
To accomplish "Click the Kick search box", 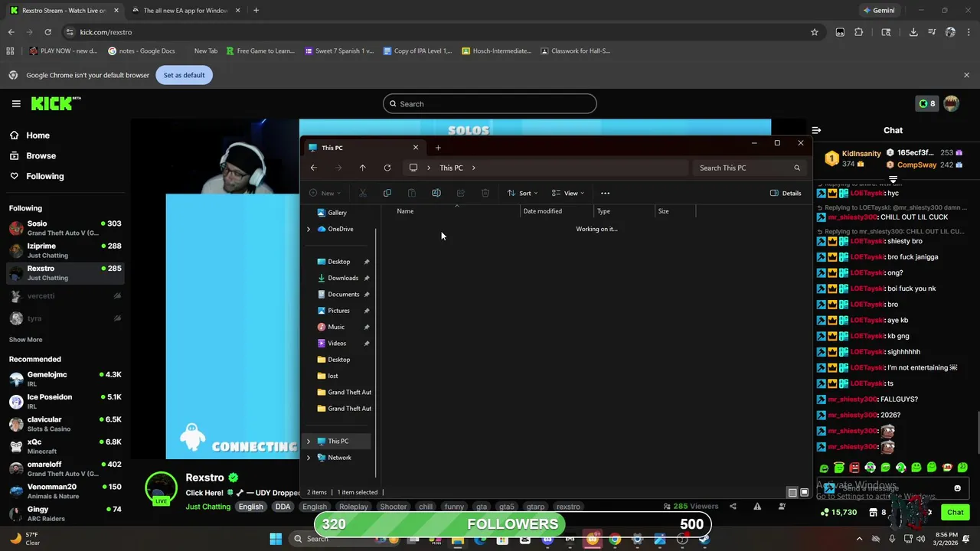I will pos(490,104).
